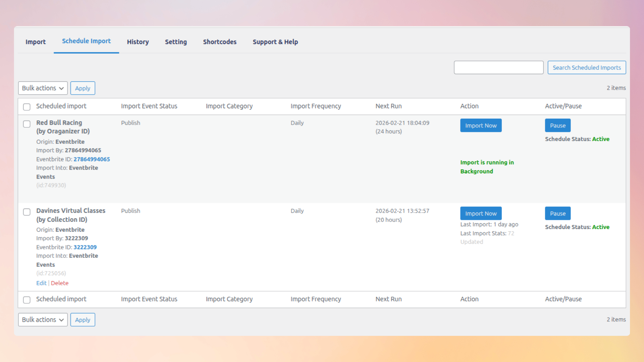644x362 pixels.
Task: Click Import Now for Red Bull Racing
Action: point(481,125)
